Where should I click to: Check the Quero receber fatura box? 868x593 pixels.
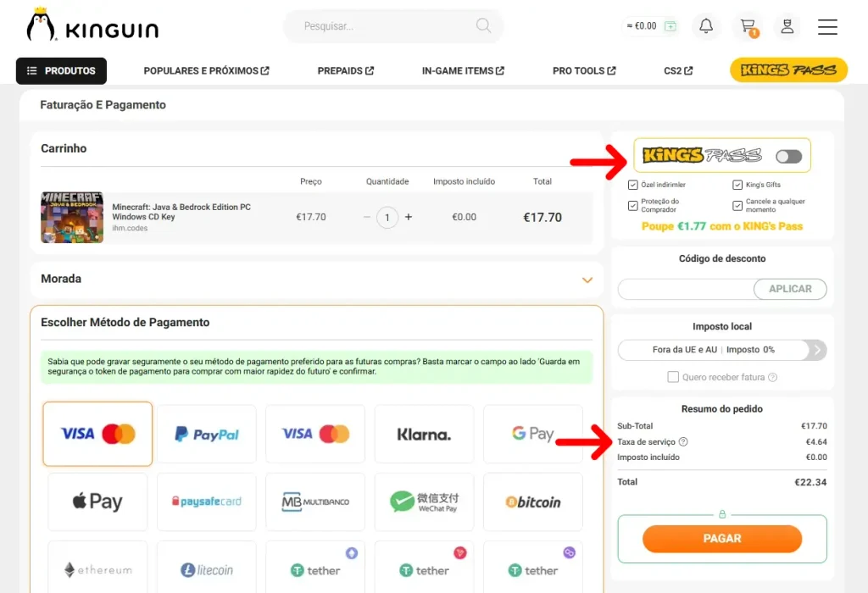click(673, 377)
